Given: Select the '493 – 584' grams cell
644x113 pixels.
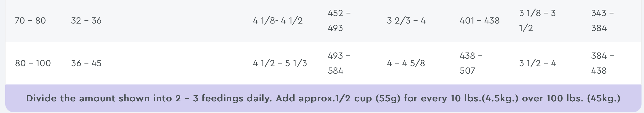Looking at the screenshot, I should (x=339, y=63).
